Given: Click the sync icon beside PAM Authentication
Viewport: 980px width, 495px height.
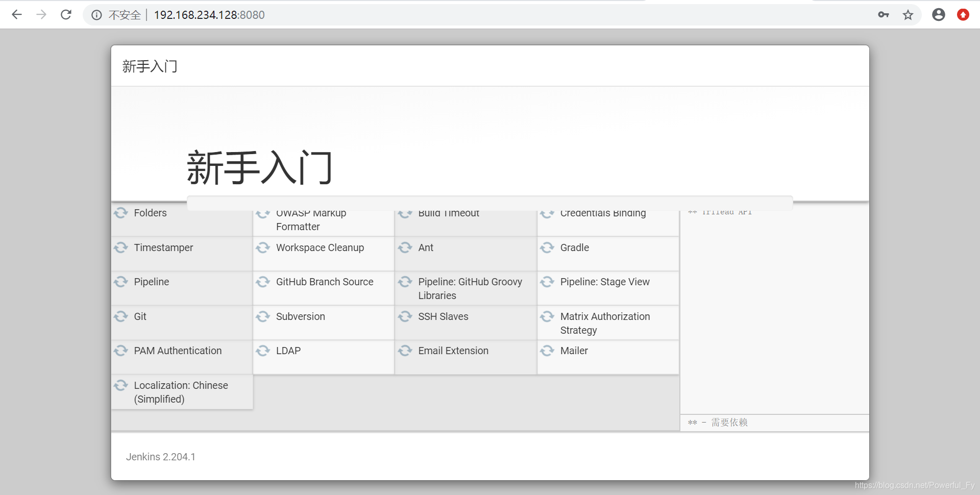Looking at the screenshot, I should pyautogui.click(x=121, y=351).
